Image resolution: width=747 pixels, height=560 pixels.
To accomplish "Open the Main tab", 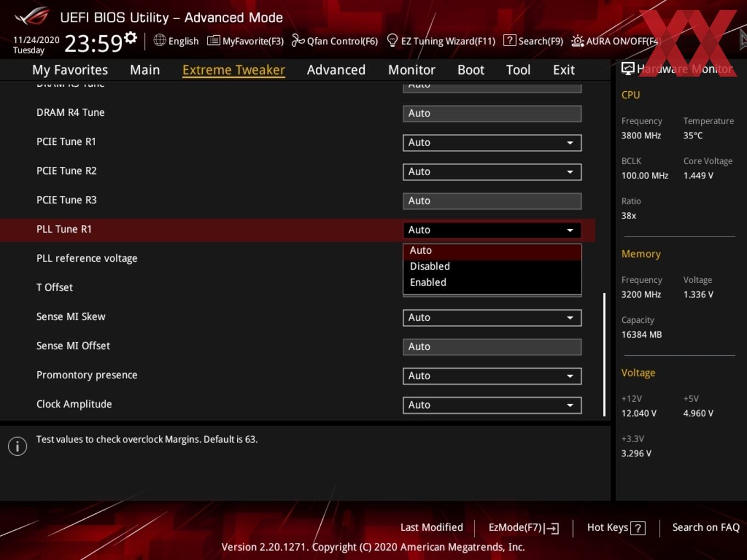I will (x=145, y=70).
